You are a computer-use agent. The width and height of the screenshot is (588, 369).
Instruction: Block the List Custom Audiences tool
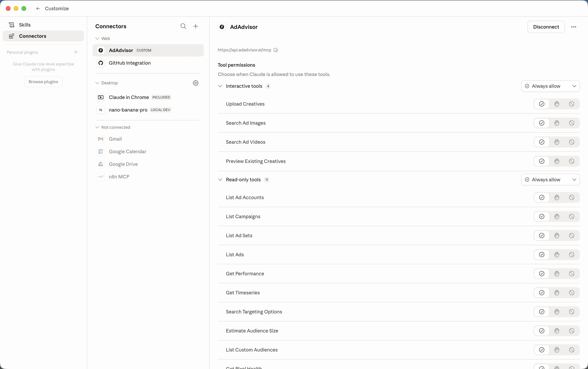[x=572, y=350]
